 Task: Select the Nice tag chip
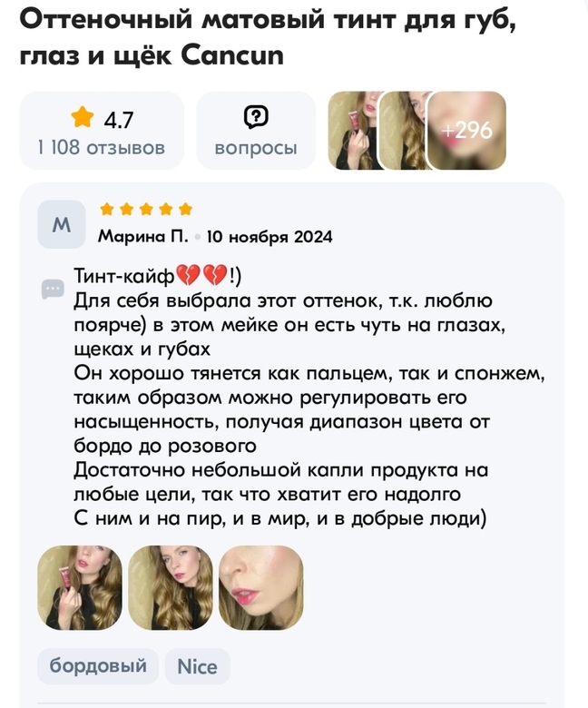coord(198,666)
